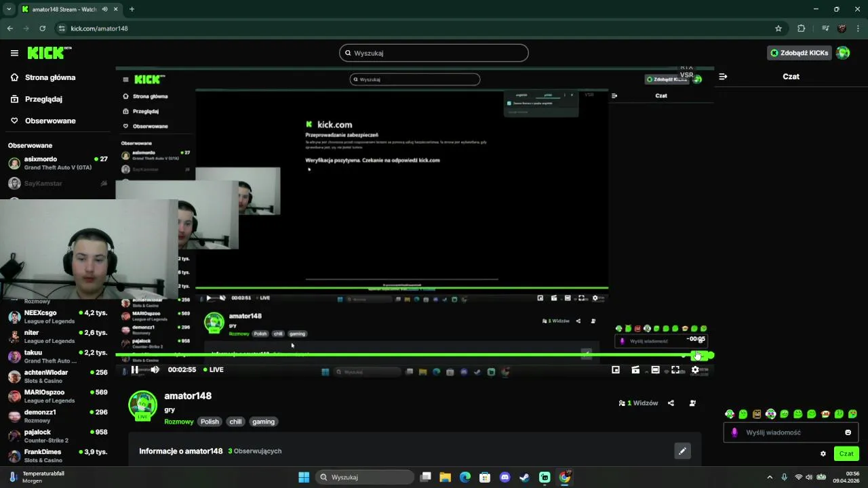Open chat settings gear
Screen dimensions: 868x488
[823, 453]
